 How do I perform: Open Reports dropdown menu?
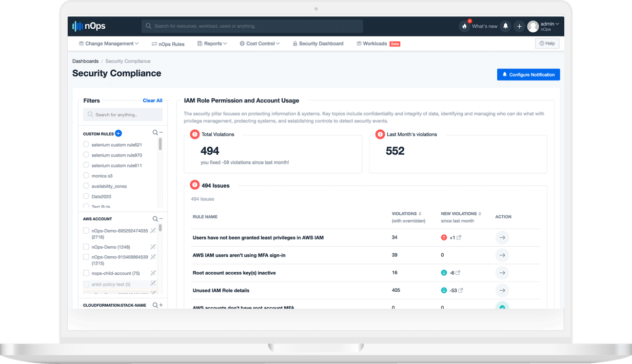coord(212,44)
